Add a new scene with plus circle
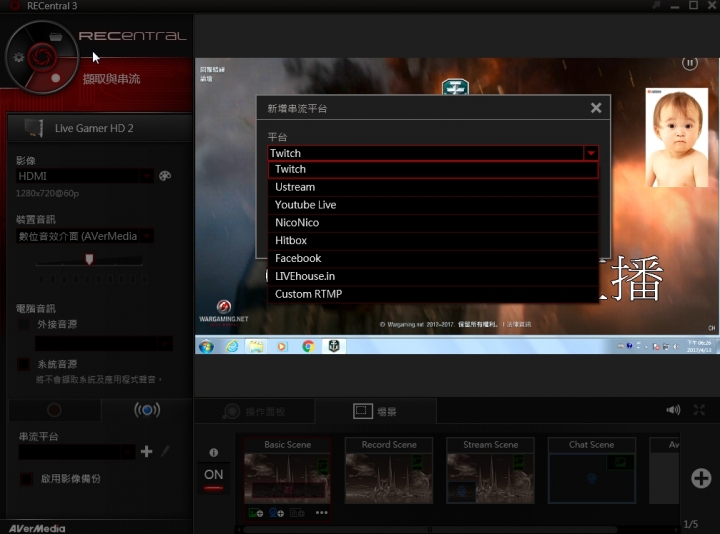Image resolution: width=720 pixels, height=534 pixels. click(701, 478)
